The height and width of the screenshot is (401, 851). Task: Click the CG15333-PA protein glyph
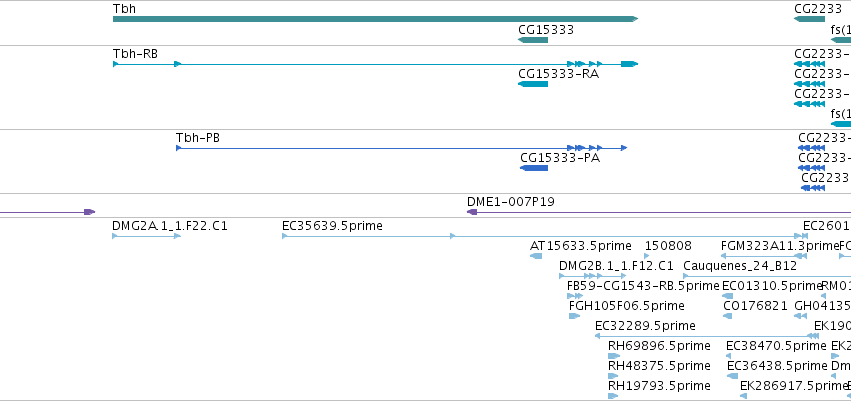point(534,168)
